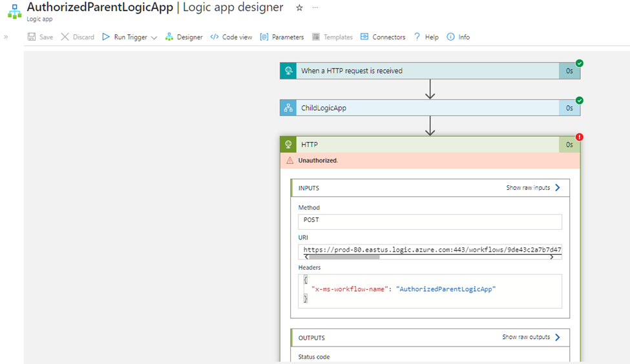Click the URI scrollbar left arrow
The height and width of the screenshot is (364, 630).
[306, 258]
